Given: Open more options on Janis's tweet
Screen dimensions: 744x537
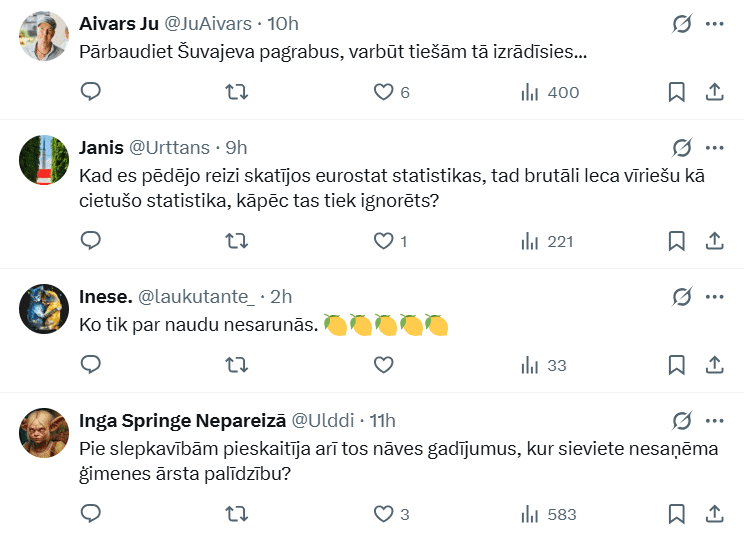Looking at the screenshot, I should pos(715,148).
